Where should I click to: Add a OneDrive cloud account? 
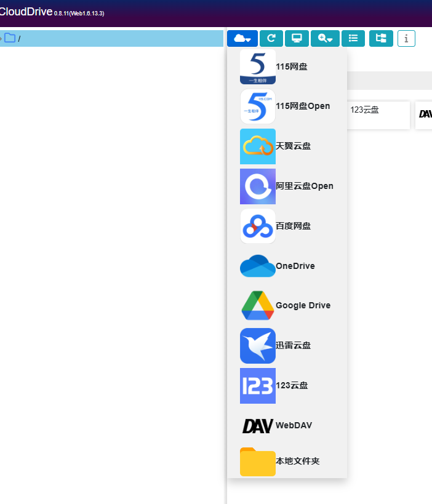[295, 266]
